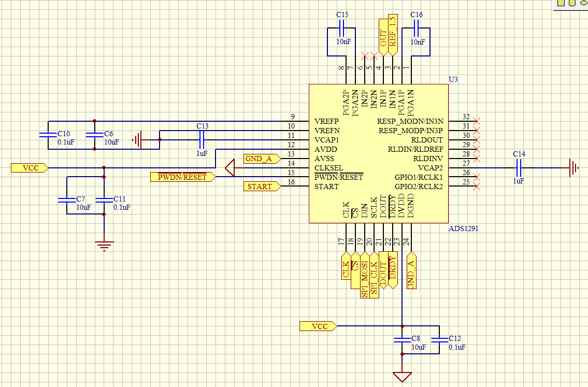Click the no-connect cross on pin 30
This screenshot has width=588, height=387.
[x=476, y=140]
